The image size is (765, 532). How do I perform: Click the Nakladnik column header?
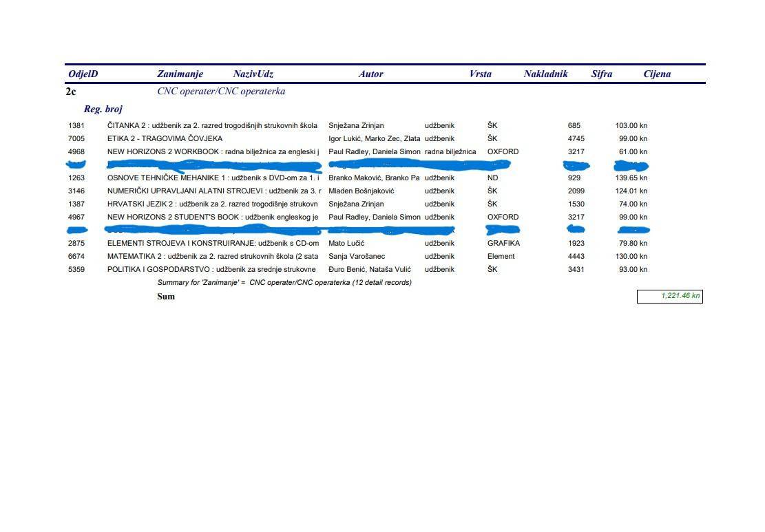click(x=545, y=74)
